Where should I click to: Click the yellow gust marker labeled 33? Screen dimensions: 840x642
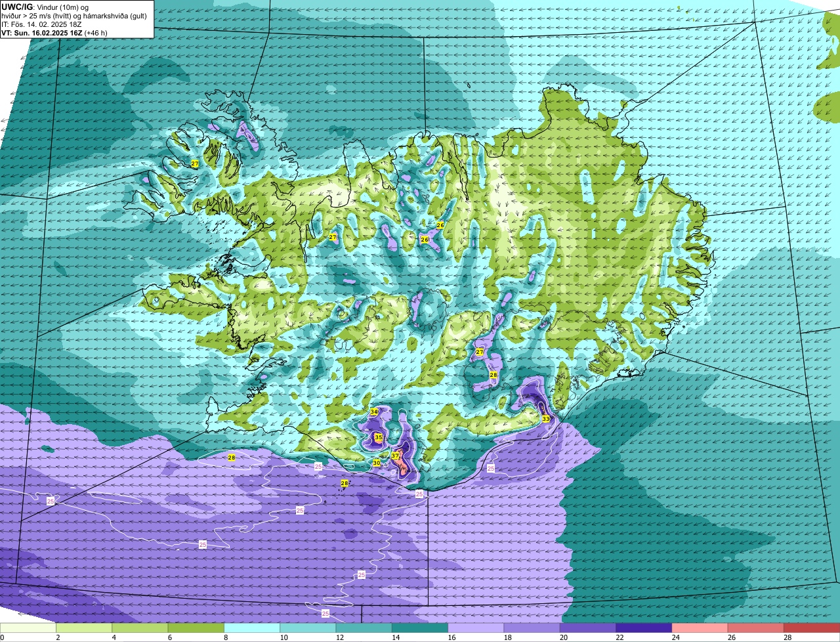546,419
